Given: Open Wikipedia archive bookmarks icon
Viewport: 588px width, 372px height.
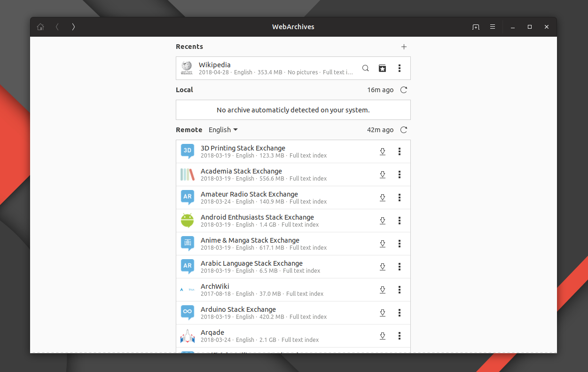Looking at the screenshot, I should pyautogui.click(x=383, y=68).
